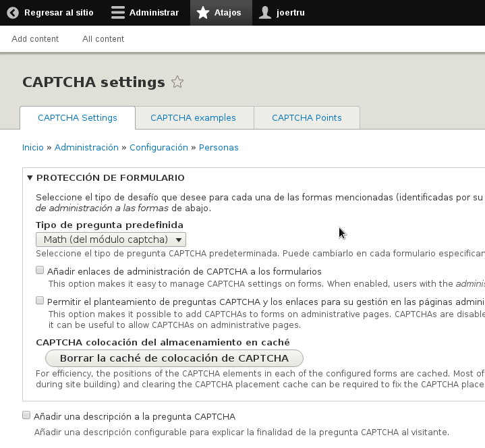Click the Add content shortcut
Viewport: 485px width, 448px height.
[35, 39]
